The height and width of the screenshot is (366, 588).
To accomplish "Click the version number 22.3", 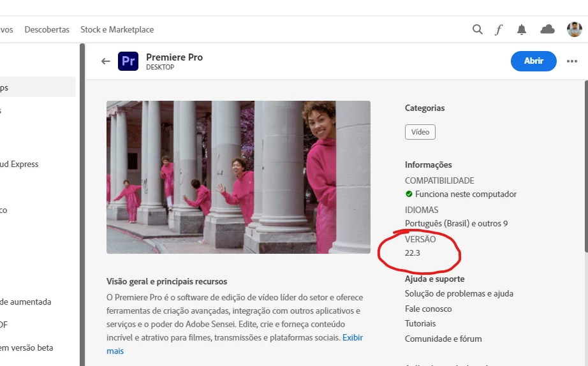I will (x=413, y=253).
